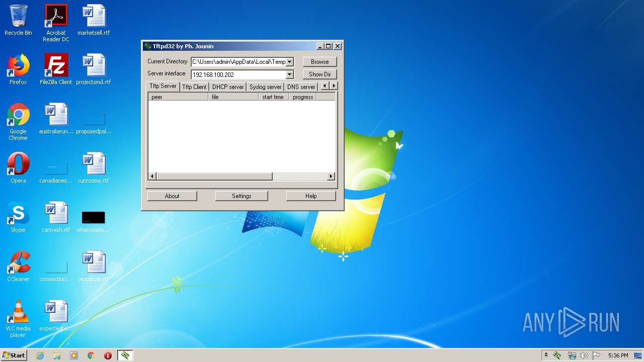Maximize the Tftpd32 window
This screenshot has height=362, width=644.
click(x=329, y=46)
